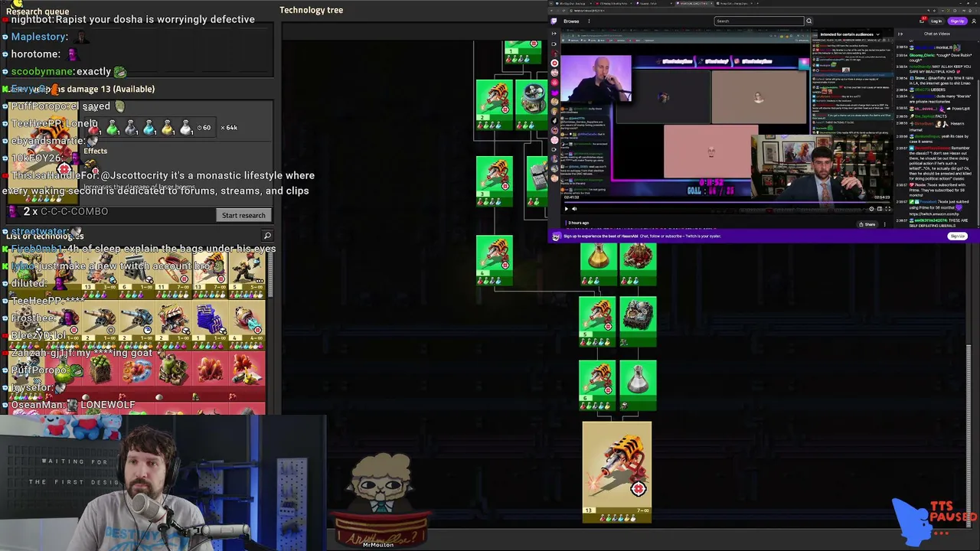
Task: Select the large level 13 laser damage node
Action: pos(617,472)
